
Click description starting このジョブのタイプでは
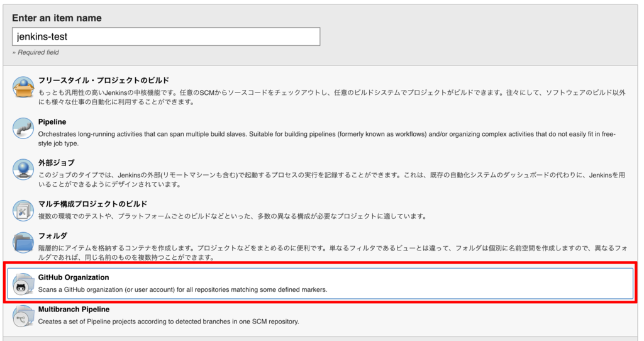pyautogui.click(x=332, y=179)
